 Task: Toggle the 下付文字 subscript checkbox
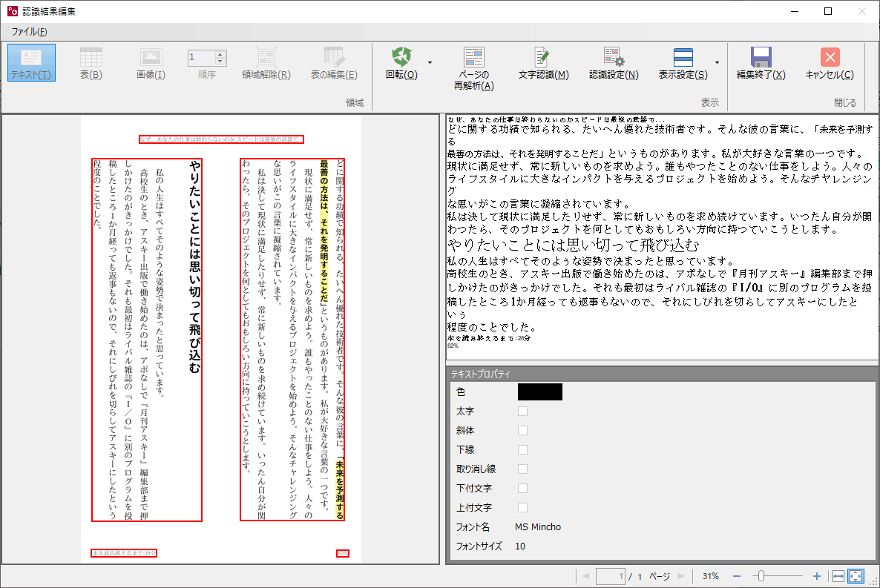(x=522, y=488)
